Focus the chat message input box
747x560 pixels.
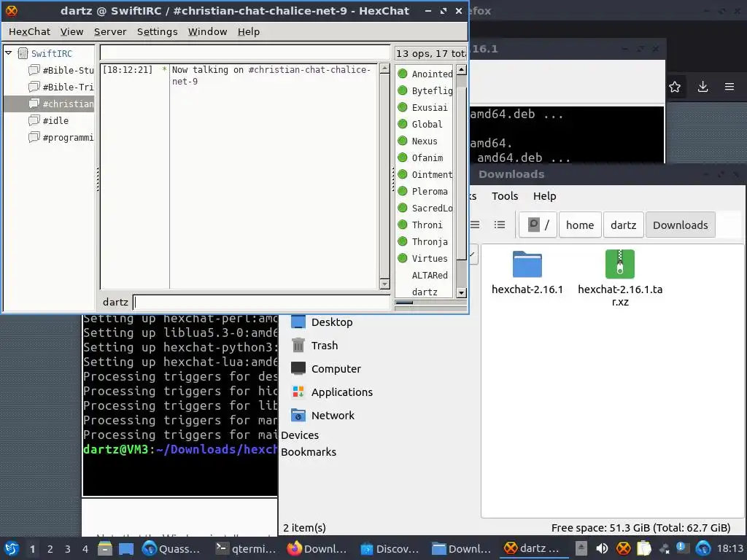pyautogui.click(x=261, y=302)
